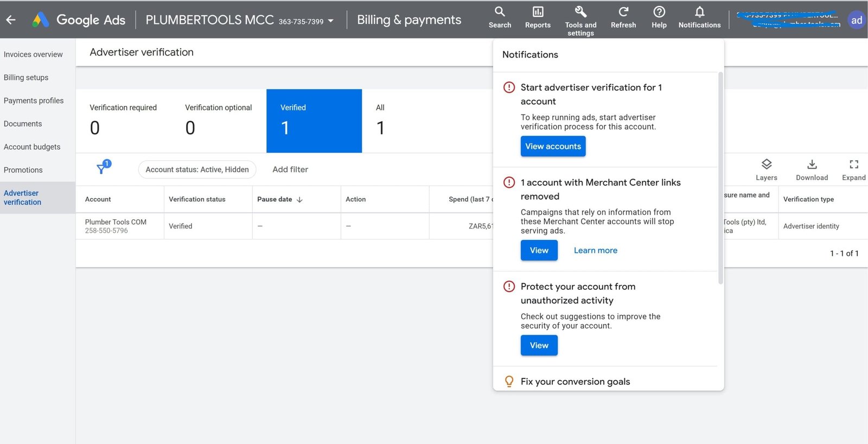Click Add filter field
The height and width of the screenshot is (444, 868).
click(290, 169)
